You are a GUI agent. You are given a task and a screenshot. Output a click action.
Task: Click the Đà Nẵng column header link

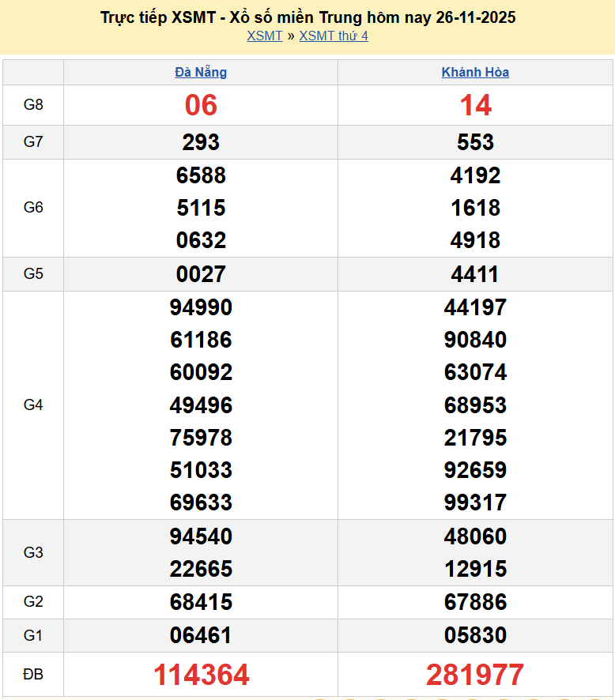201,72
